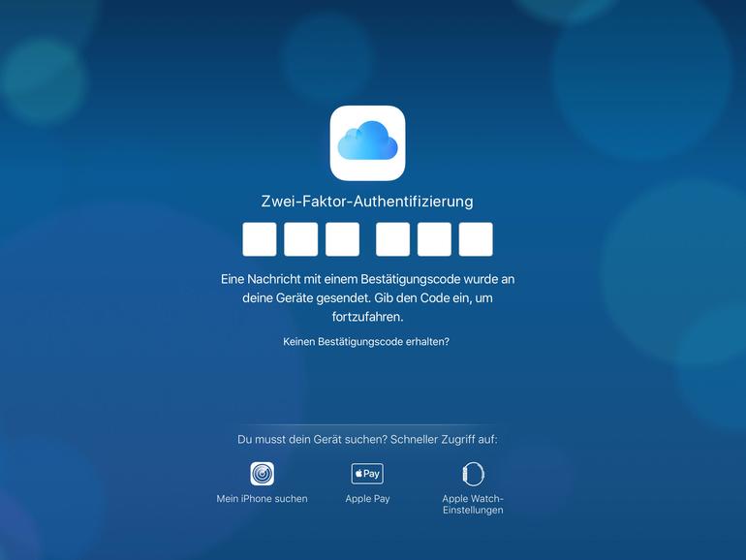Focus the third verification code box
Image resolution: width=746 pixels, height=560 pixels.
[x=342, y=239]
